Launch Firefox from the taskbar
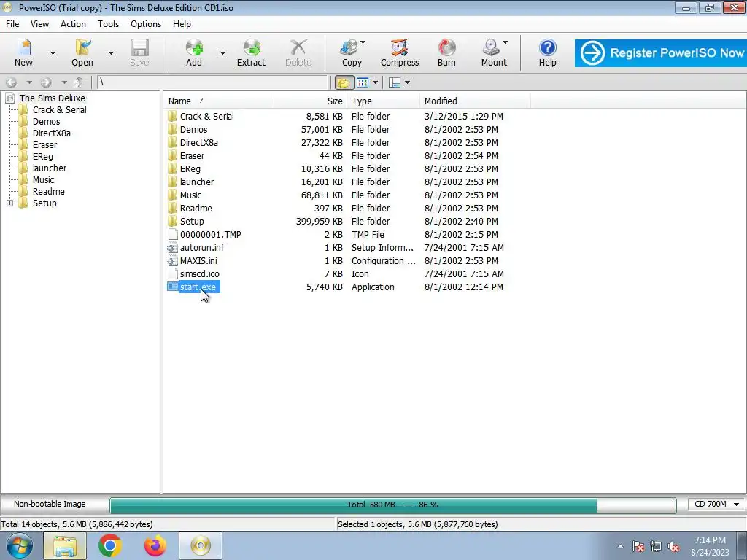 click(155, 545)
